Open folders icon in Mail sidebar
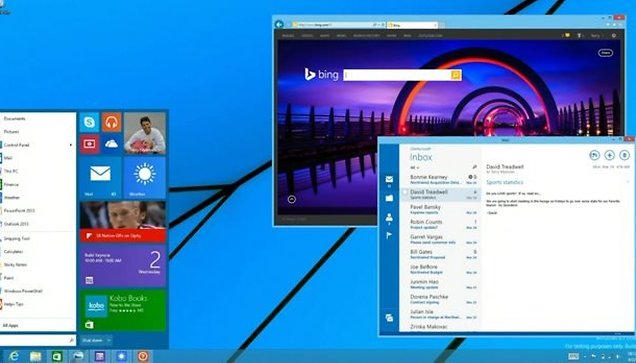The width and height of the screenshot is (636, 363). [389, 198]
